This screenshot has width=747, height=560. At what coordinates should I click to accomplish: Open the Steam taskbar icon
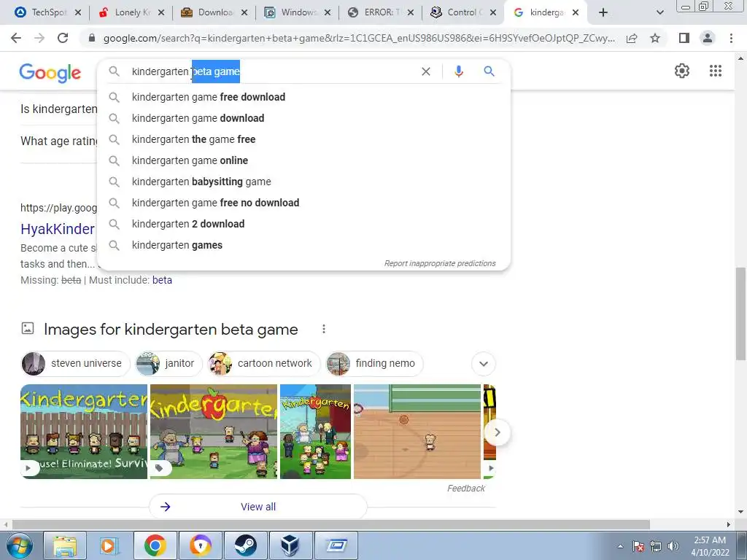[x=245, y=545]
